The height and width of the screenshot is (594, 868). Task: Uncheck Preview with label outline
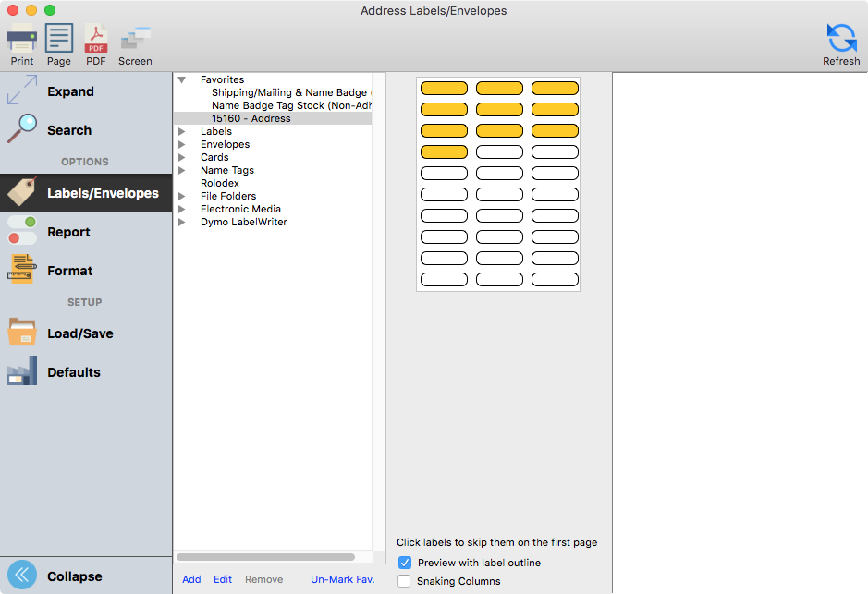(405, 563)
